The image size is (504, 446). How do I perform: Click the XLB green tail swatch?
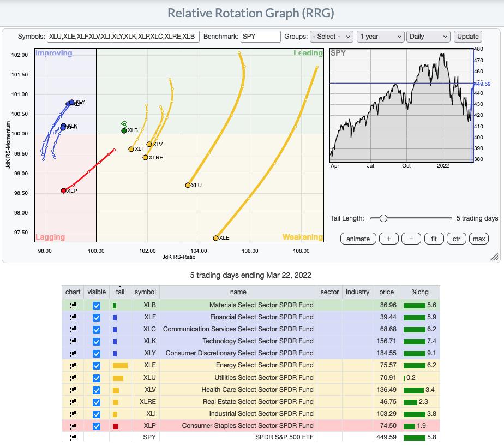click(x=115, y=305)
